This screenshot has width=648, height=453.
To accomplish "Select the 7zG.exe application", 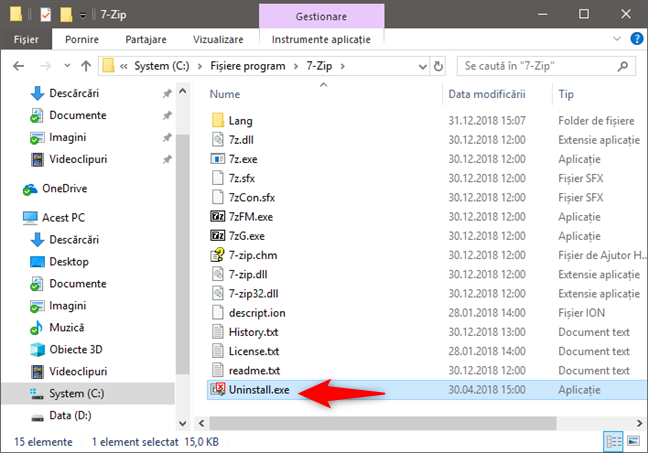I will click(247, 236).
